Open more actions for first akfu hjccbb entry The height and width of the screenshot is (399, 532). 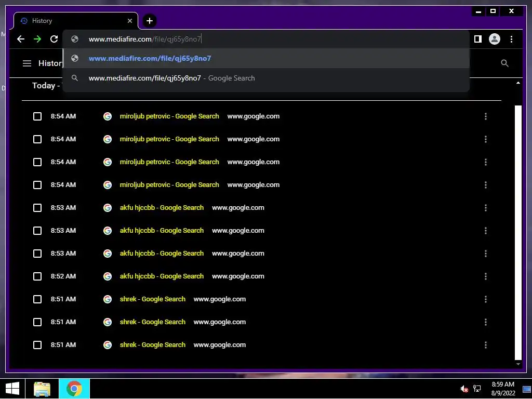pos(486,208)
